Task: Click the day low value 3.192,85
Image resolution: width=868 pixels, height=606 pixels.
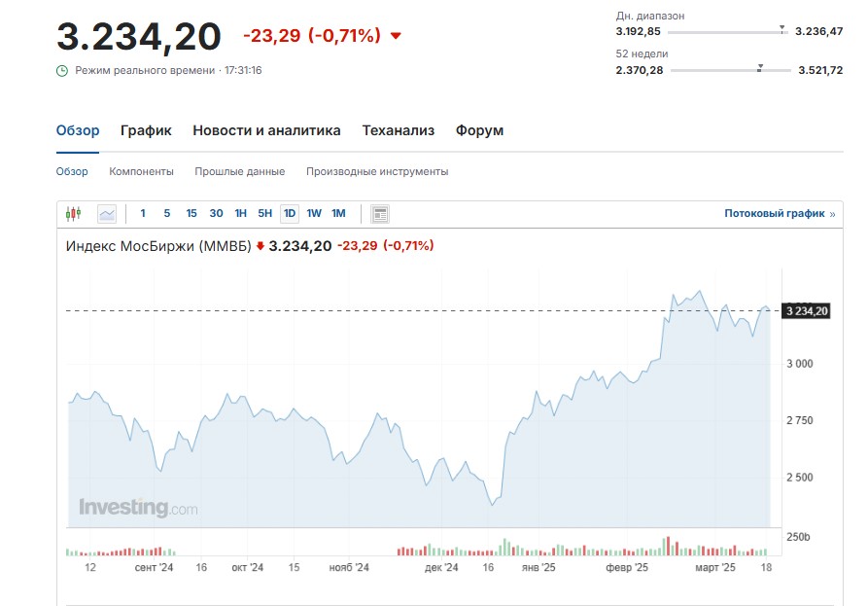Action: [x=639, y=31]
